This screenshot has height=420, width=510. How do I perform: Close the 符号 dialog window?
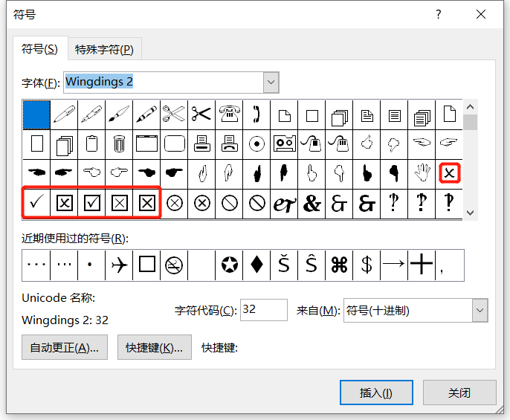[481, 14]
